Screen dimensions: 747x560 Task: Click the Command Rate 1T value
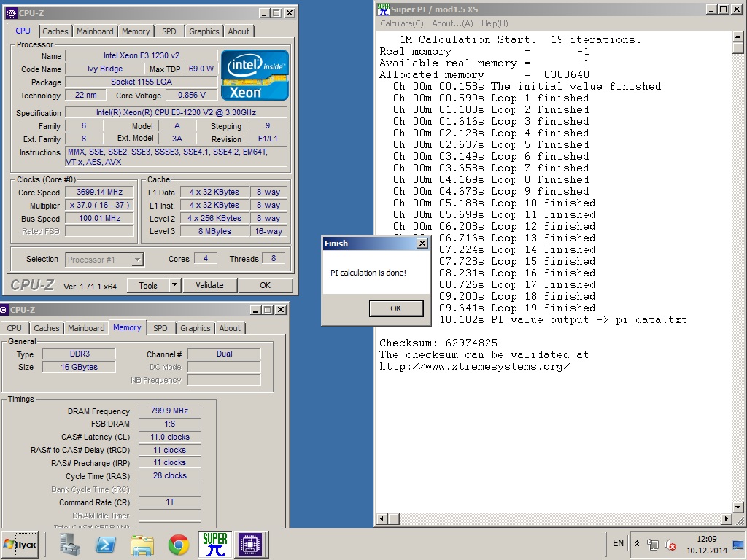169,502
